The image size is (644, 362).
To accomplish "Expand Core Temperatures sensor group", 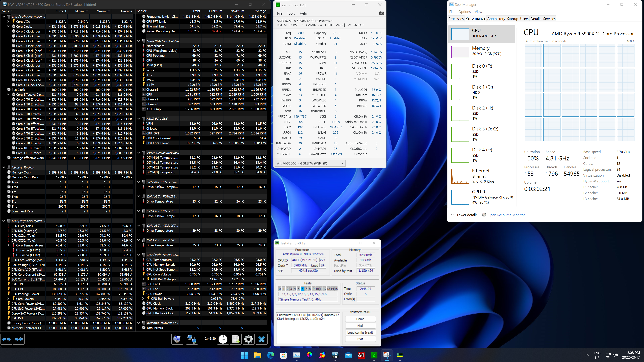I will point(9,245).
